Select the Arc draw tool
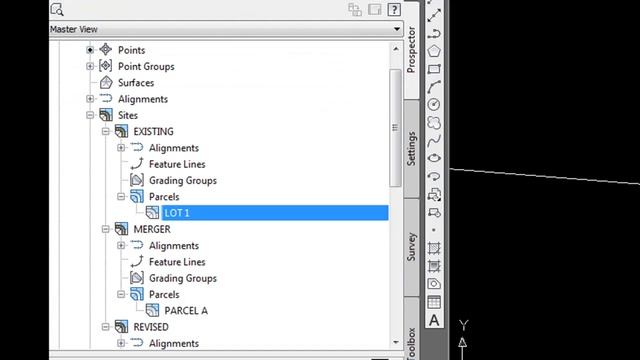Viewport: 640px width, 360px height. click(434, 87)
